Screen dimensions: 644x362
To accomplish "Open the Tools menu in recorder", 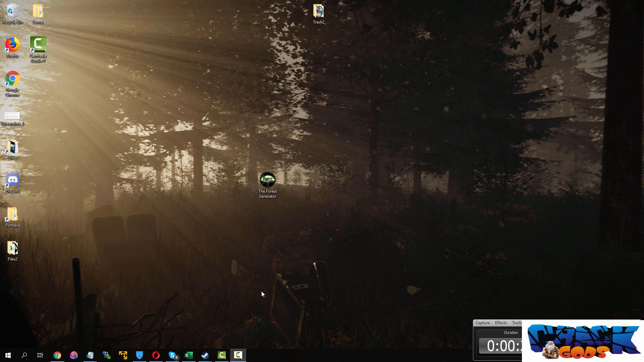I will (x=517, y=323).
